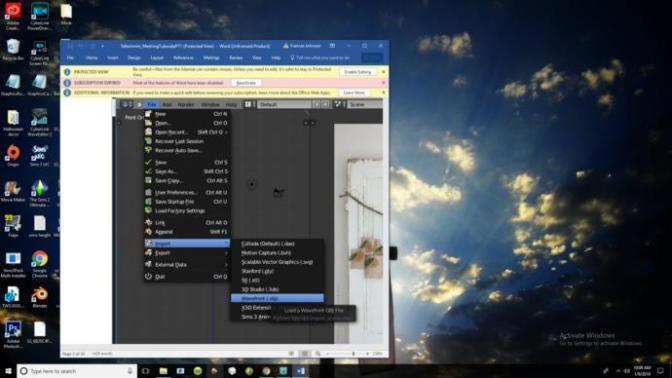This screenshot has width=672, height=378.
Task: Choose 3D Studio (.3ds) import option
Action: (277, 289)
